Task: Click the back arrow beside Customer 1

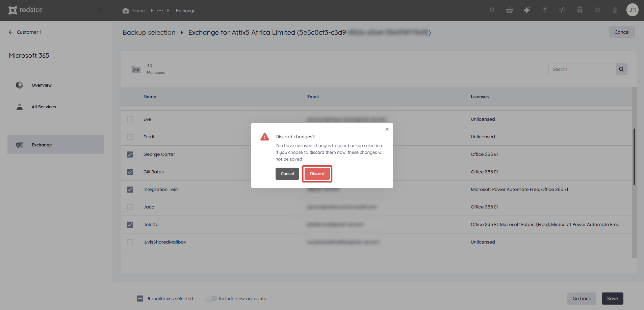Action: tap(10, 32)
